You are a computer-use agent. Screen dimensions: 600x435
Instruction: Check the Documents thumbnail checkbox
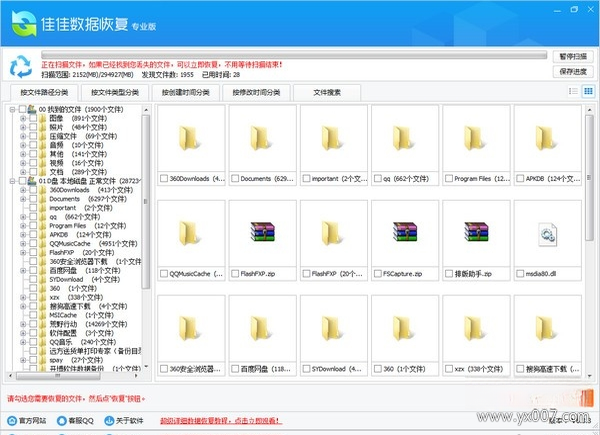(235, 178)
